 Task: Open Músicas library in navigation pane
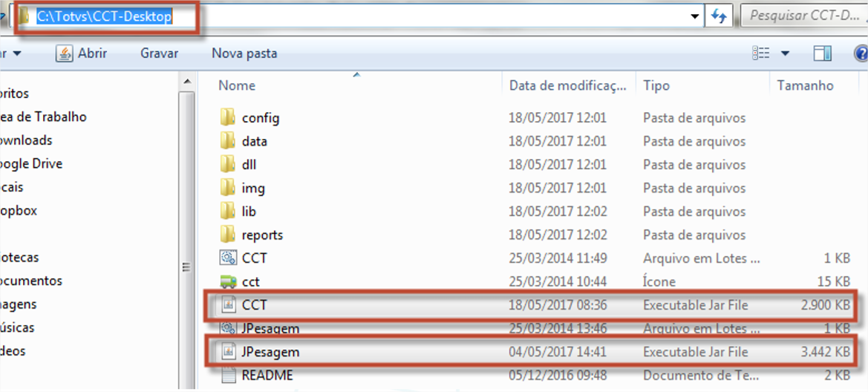17,327
